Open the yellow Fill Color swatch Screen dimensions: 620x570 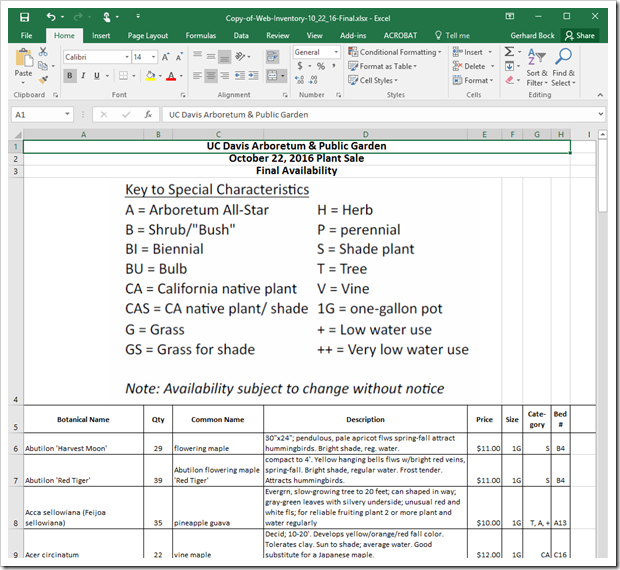150,75
